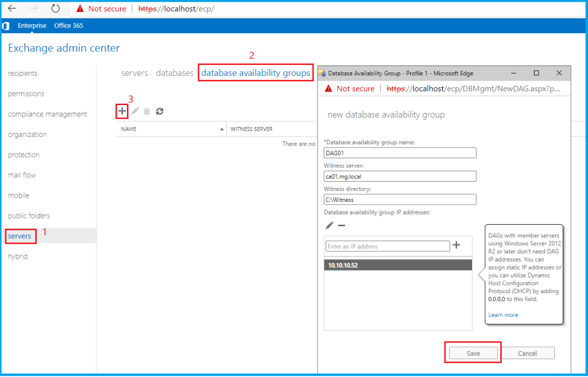The width and height of the screenshot is (588, 377).
Task: Add the entered IP address with plus icon
Action: click(457, 245)
